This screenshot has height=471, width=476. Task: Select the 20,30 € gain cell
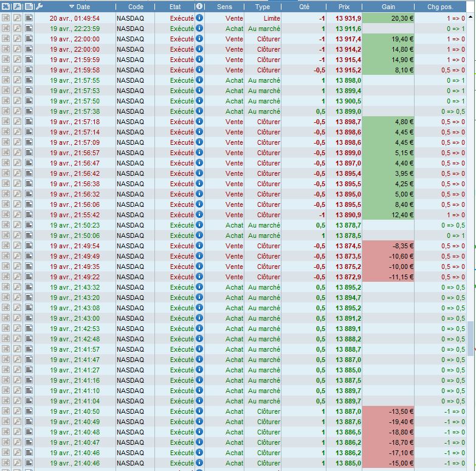click(x=388, y=18)
